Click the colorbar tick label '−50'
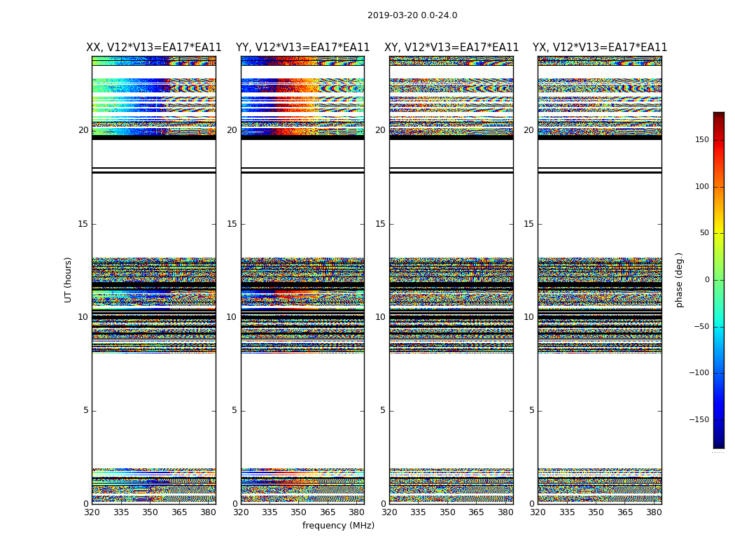The width and height of the screenshot is (735, 560). (701, 327)
